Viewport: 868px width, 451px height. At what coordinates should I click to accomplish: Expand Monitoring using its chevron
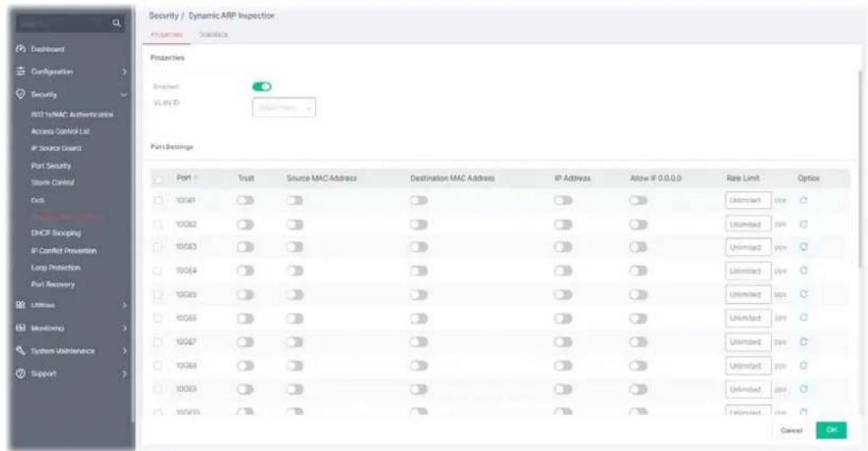point(124,328)
